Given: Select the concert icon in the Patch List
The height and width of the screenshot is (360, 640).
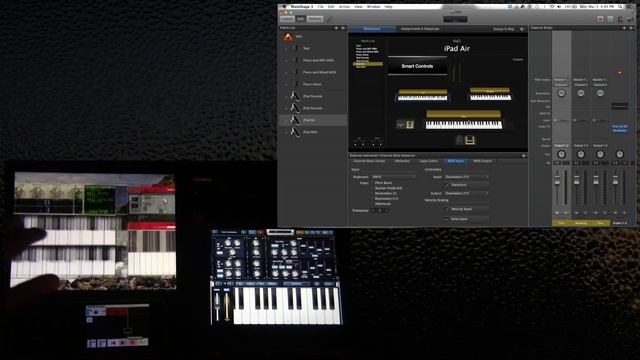Looking at the screenshot, I should point(288,37).
